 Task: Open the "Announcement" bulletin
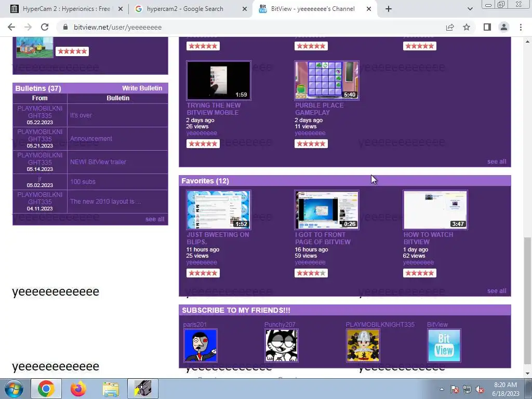[91, 139]
